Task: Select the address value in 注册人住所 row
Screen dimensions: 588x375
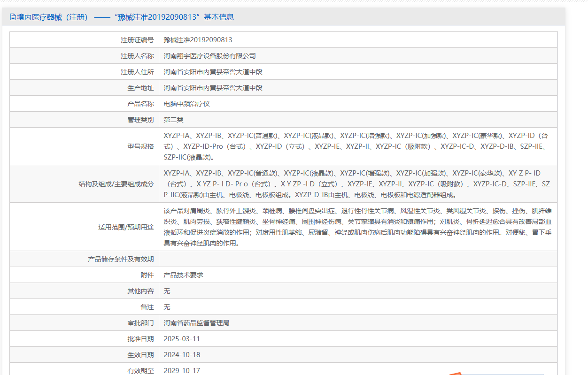Action: coord(213,72)
